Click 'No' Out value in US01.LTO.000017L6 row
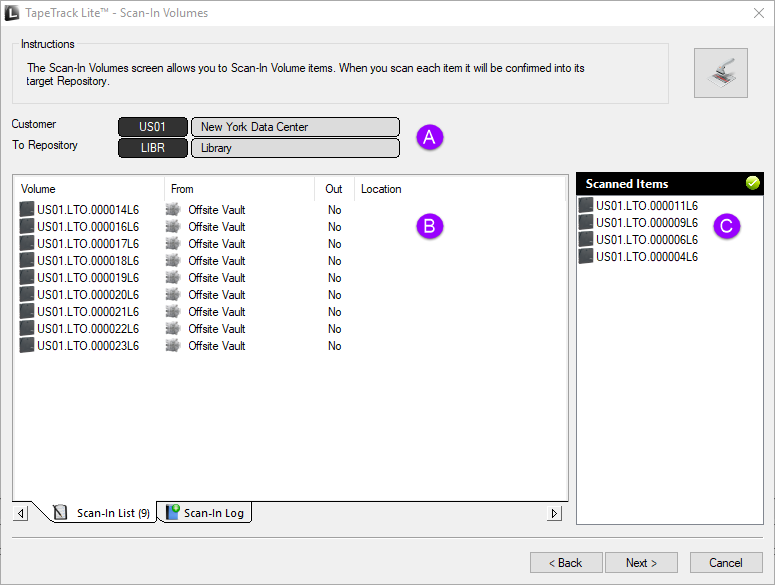Image resolution: width=775 pixels, height=585 pixels. point(335,244)
